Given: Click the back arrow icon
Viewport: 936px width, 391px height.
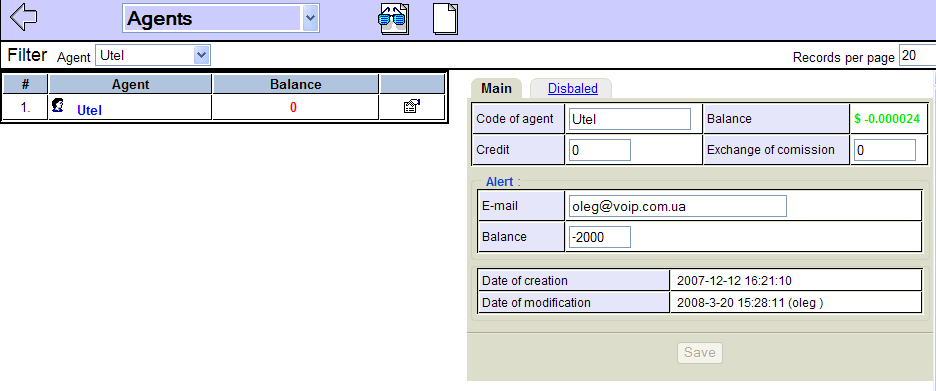Looking at the screenshot, I should (x=24, y=17).
